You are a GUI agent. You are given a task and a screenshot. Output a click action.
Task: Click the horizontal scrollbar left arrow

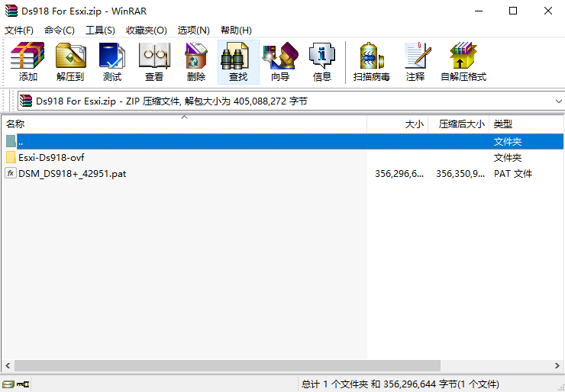click(8, 366)
